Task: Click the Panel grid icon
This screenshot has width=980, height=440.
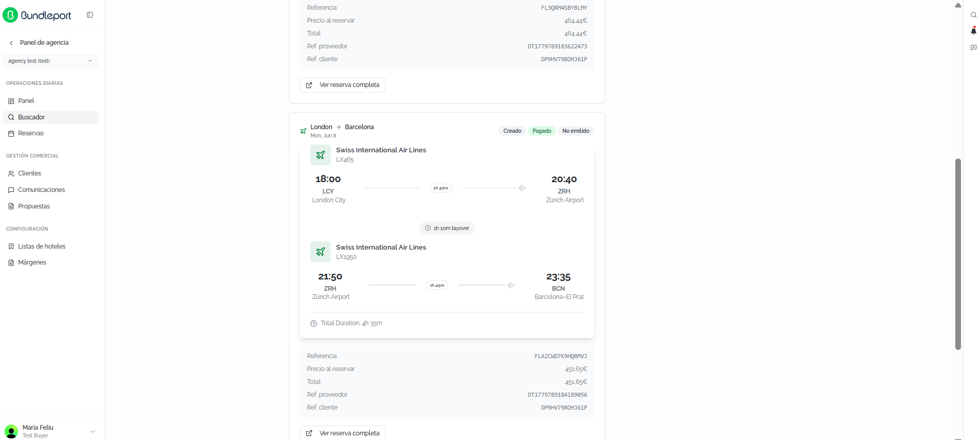Action: coord(11,101)
